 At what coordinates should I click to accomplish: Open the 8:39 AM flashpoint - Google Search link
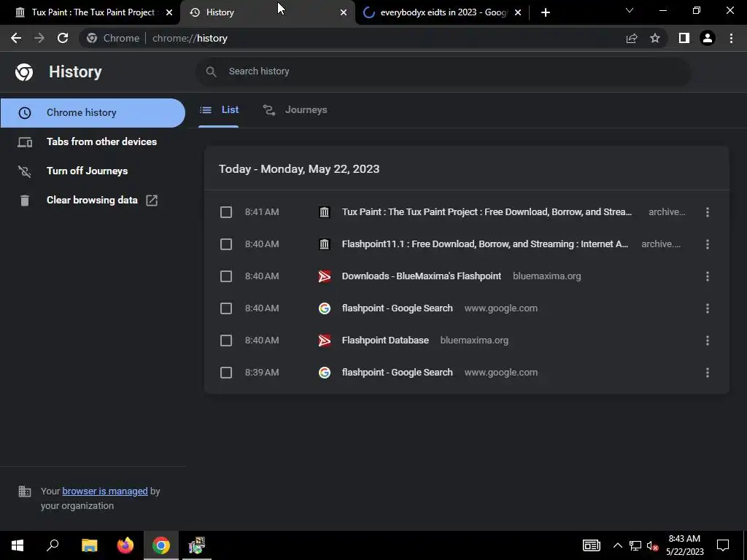398,373
